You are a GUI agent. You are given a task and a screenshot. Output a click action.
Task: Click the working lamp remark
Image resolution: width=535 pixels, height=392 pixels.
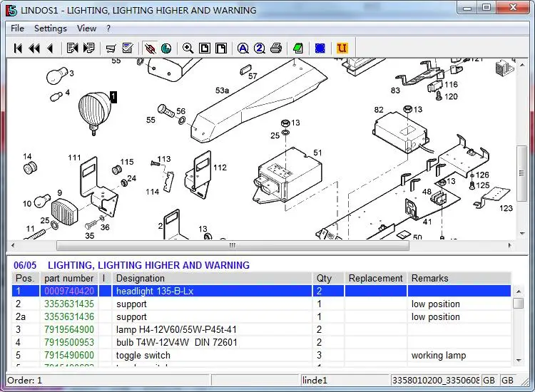(x=439, y=355)
